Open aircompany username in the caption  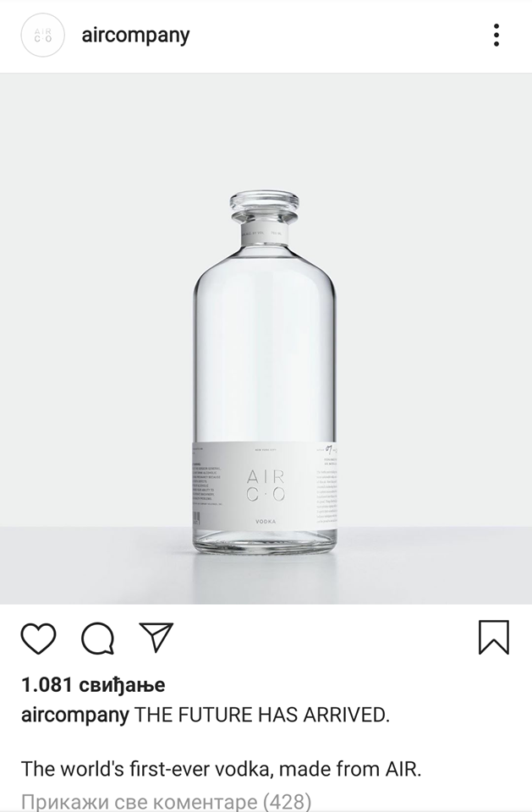click(75, 716)
